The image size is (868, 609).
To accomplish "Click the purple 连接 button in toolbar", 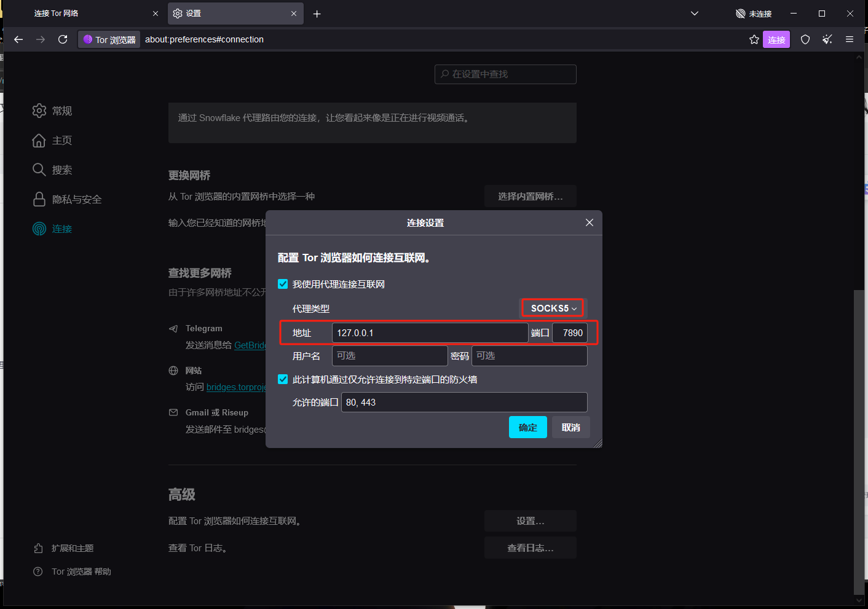I will (776, 39).
